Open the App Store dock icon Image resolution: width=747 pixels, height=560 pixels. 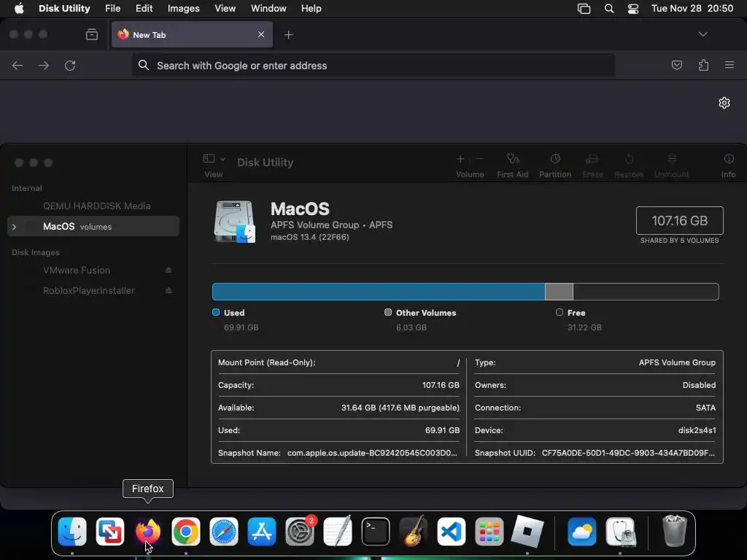point(262,532)
